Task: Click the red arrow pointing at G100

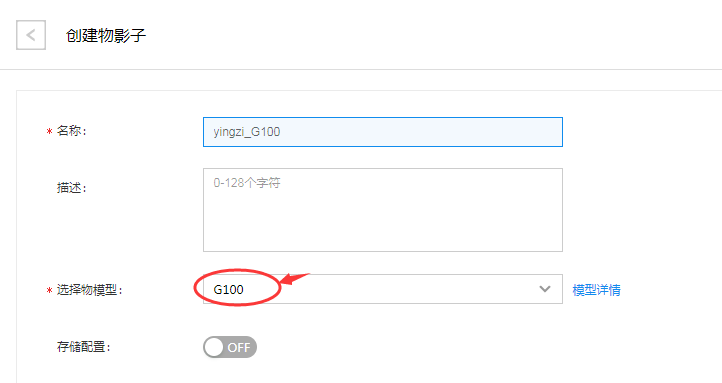Action: tap(295, 279)
